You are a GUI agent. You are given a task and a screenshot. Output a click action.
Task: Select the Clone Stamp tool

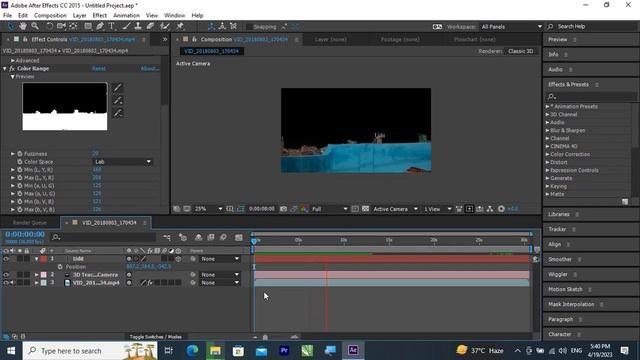pos(138,26)
